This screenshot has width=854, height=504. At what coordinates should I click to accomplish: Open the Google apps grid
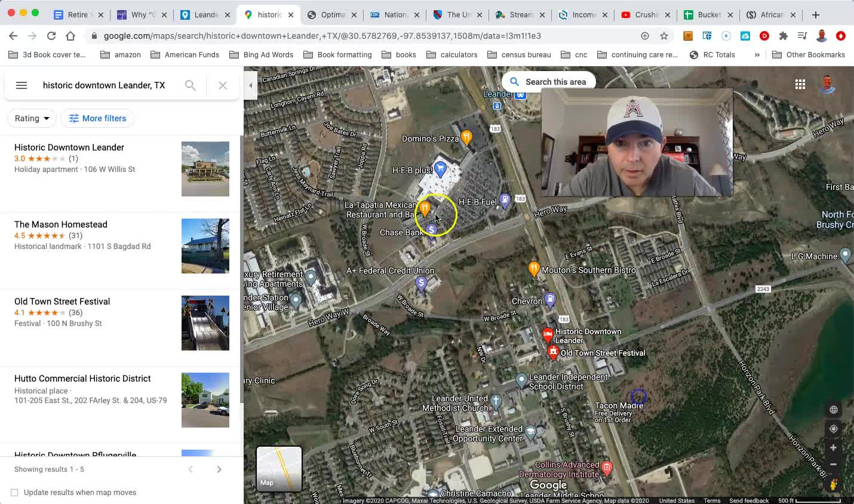click(800, 84)
